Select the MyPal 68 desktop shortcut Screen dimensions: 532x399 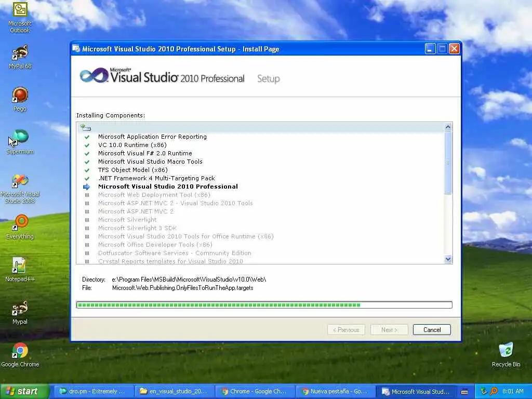[20, 57]
